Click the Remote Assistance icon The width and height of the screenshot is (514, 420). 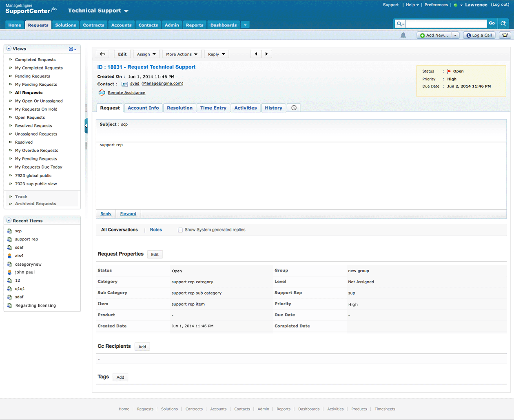pyautogui.click(x=102, y=93)
